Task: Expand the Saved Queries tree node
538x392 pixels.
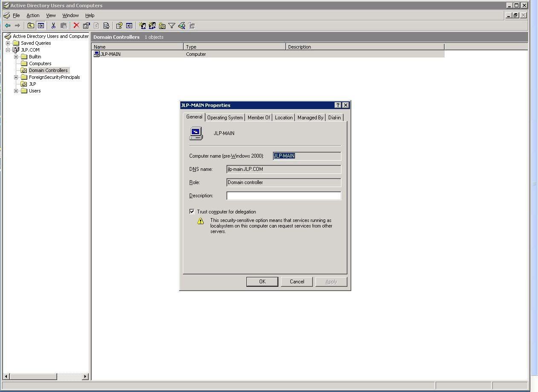Action: [x=8, y=43]
